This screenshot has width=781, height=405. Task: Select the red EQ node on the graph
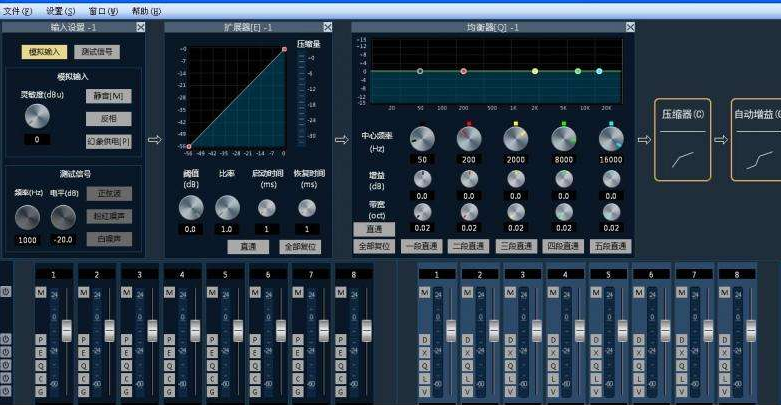point(463,71)
